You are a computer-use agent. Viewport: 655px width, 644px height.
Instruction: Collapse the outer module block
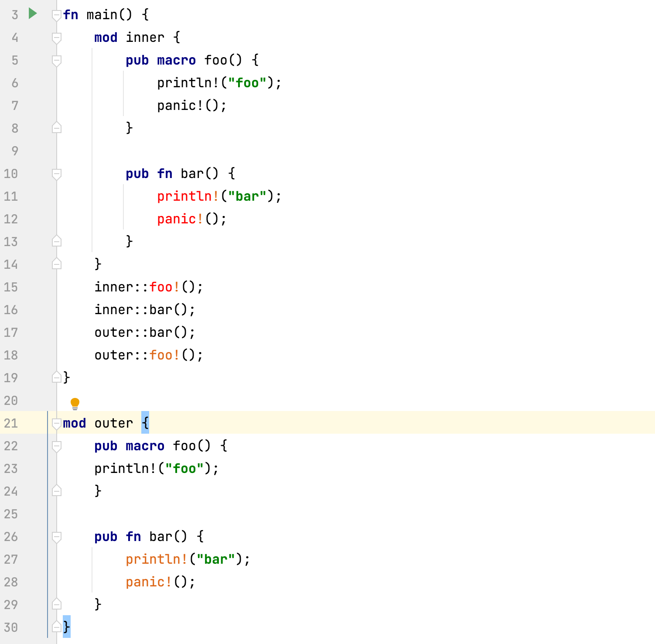56,423
